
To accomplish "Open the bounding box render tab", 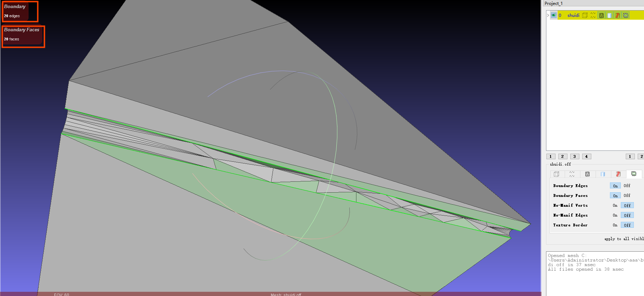I will point(557,174).
